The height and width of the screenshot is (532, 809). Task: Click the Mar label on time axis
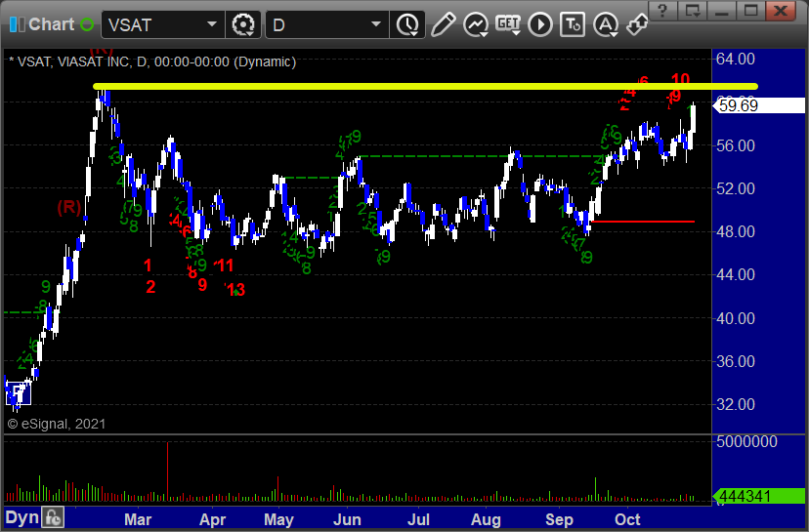(x=138, y=519)
